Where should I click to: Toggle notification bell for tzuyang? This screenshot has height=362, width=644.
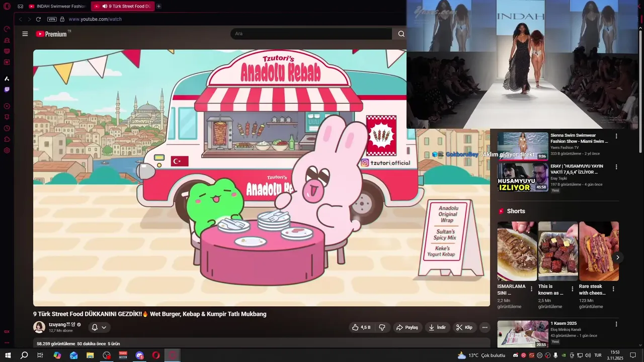pos(94,327)
